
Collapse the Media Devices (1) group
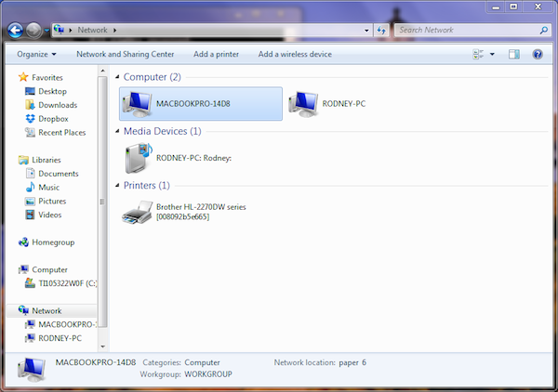pyautogui.click(x=117, y=131)
